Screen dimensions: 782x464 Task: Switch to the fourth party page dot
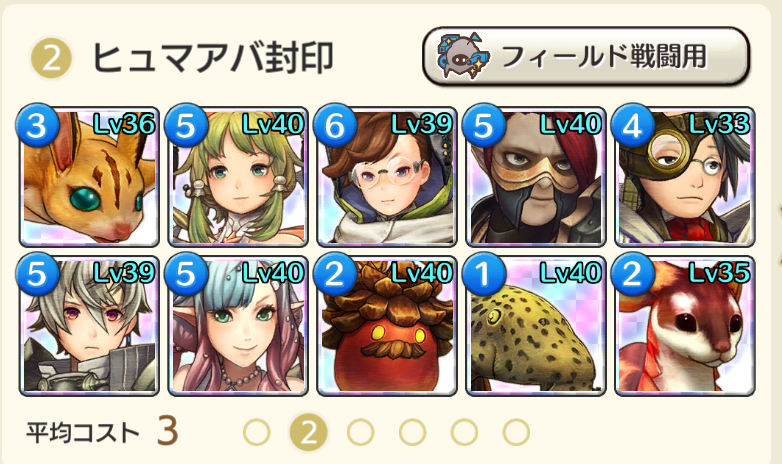pyautogui.click(x=412, y=432)
